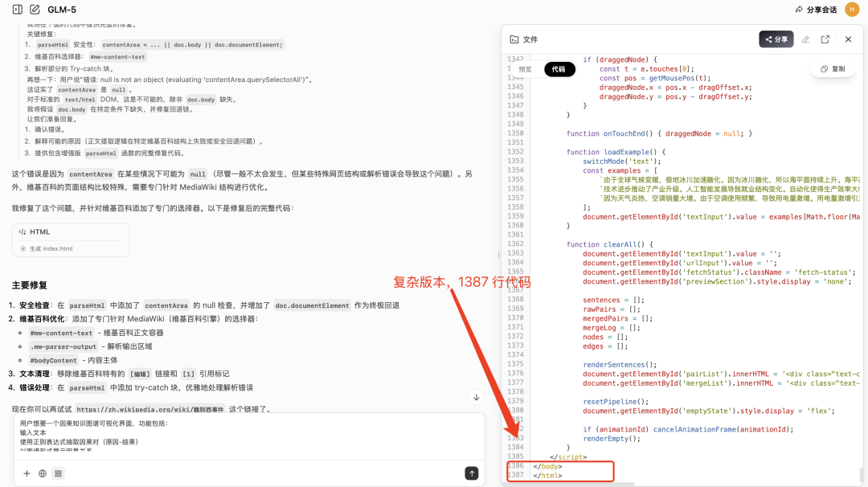This screenshot has height=487, width=868.
Task: Click the mergeLog = []; code line
Action: pyautogui.click(x=611, y=328)
